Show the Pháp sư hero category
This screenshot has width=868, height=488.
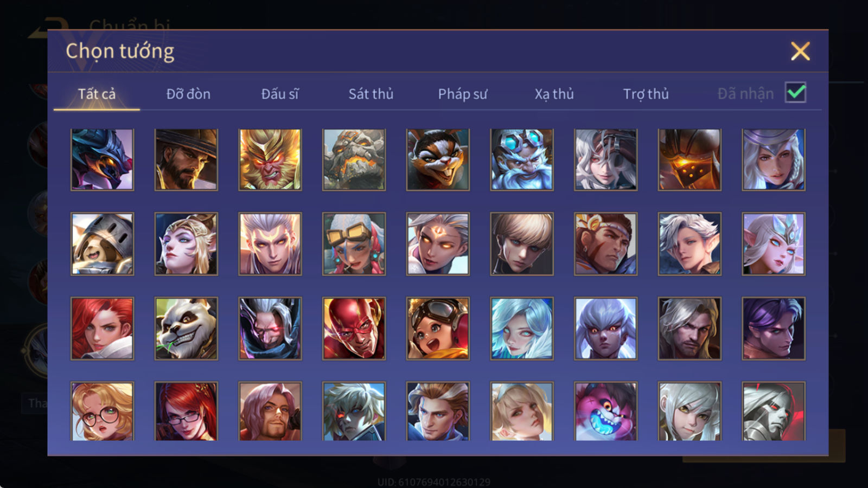point(463,94)
